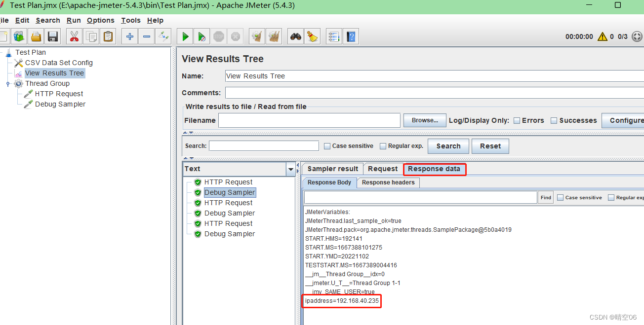This screenshot has width=644, height=325.
Task: Save the test plan with floppy icon
Action: 53,36
